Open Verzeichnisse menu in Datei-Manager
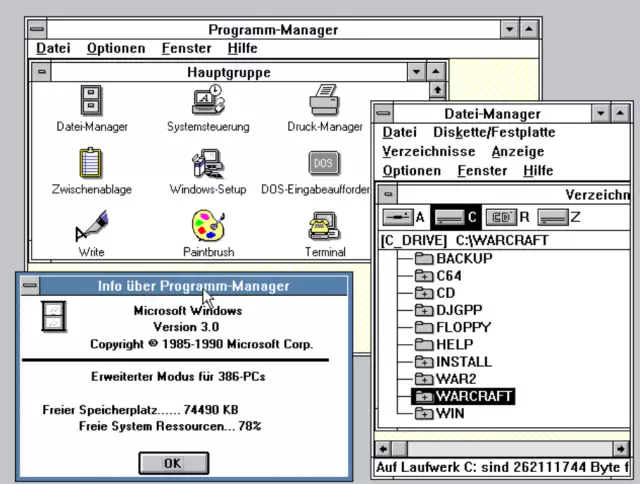This screenshot has width=640, height=484. 429,151
